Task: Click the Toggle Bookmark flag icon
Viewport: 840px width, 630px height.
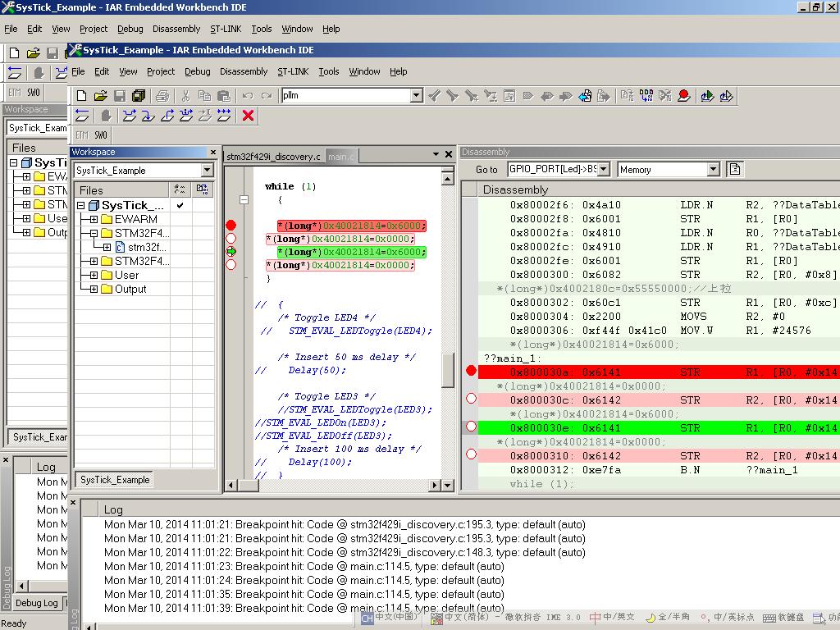Action: (527, 96)
